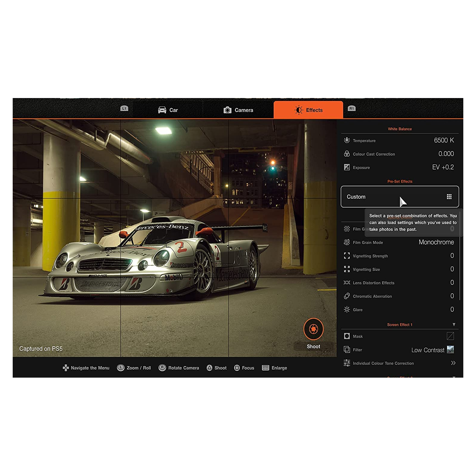
Task: Click the White Balance section header
Action: (400, 129)
